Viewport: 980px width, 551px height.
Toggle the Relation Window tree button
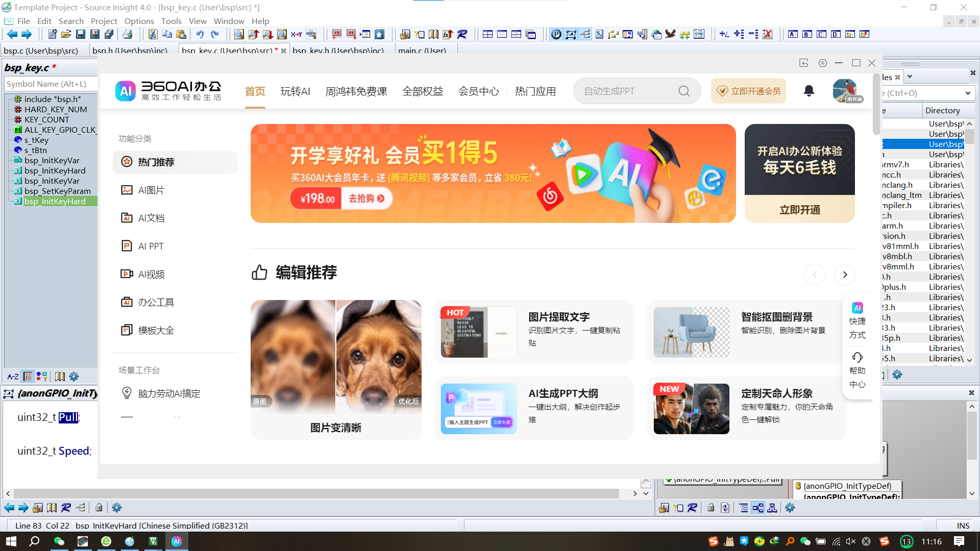click(x=585, y=34)
